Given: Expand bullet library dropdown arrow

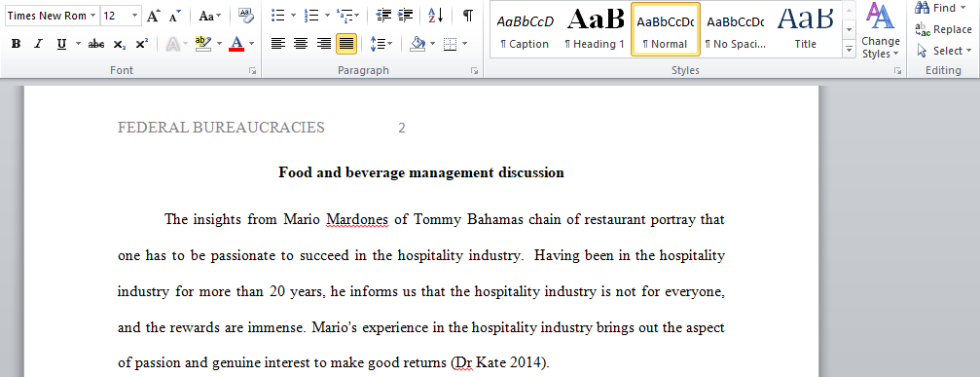Looking at the screenshot, I should point(293,16).
